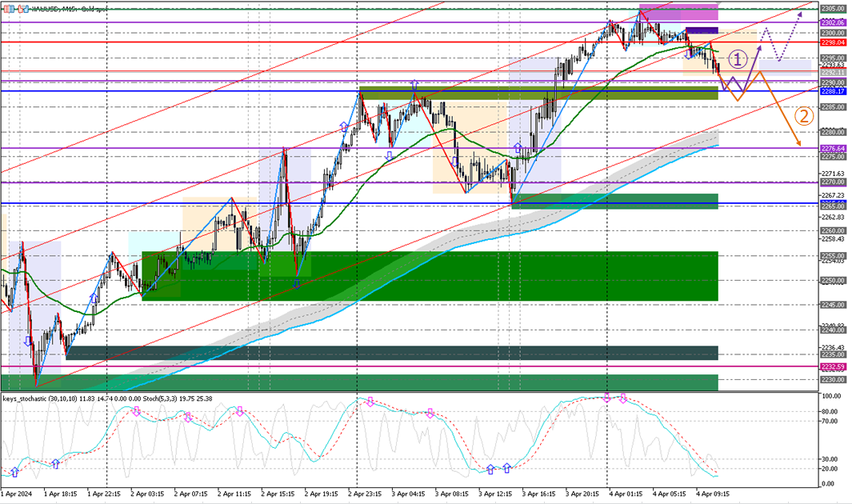Click the stochastic 20.00 scale value
The image size is (852, 504).
pos(828,469)
